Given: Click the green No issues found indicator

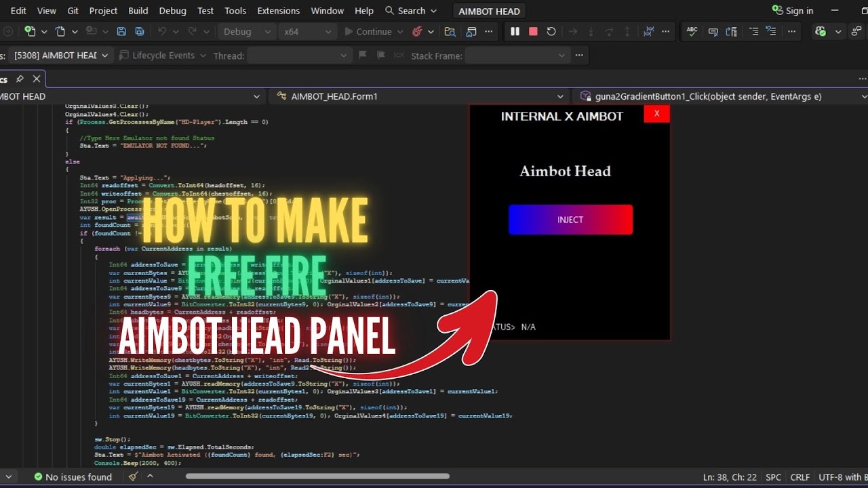Looking at the screenshot, I should tap(73, 477).
